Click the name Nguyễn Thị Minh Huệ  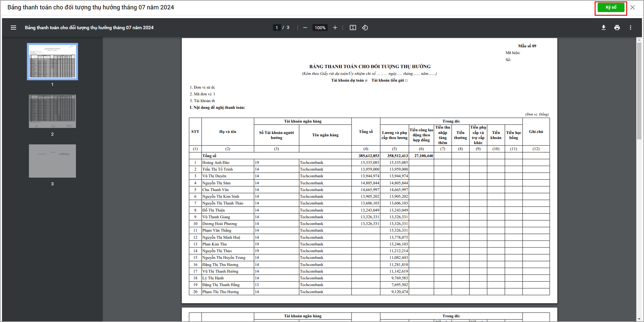221,237
